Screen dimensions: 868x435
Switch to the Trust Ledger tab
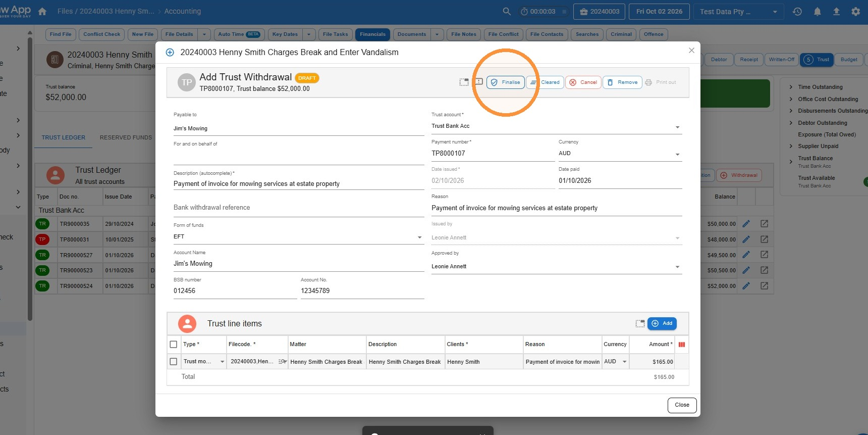click(x=64, y=137)
